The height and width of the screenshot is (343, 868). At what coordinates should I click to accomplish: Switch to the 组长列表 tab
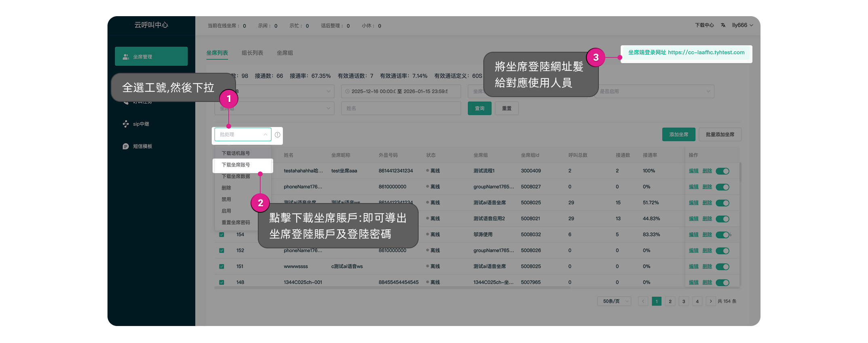(x=252, y=53)
